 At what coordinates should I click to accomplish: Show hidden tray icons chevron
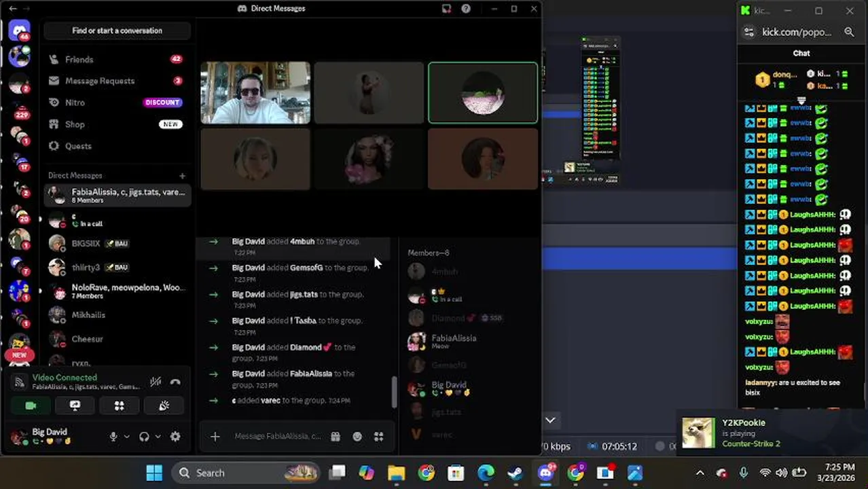pyautogui.click(x=700, y=473)
